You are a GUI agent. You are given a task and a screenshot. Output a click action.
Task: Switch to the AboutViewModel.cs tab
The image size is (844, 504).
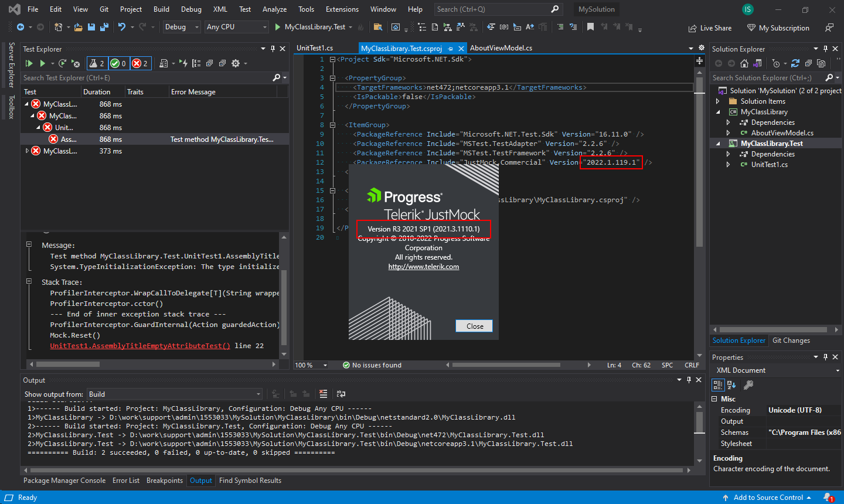pos(501,48)
